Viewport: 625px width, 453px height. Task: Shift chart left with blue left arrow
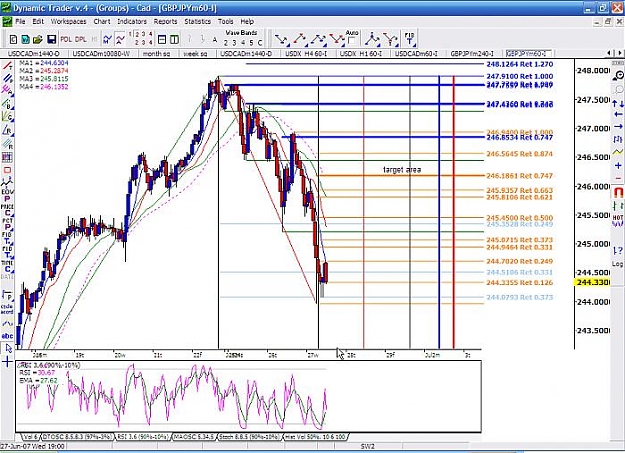click(x=618, y=114)
